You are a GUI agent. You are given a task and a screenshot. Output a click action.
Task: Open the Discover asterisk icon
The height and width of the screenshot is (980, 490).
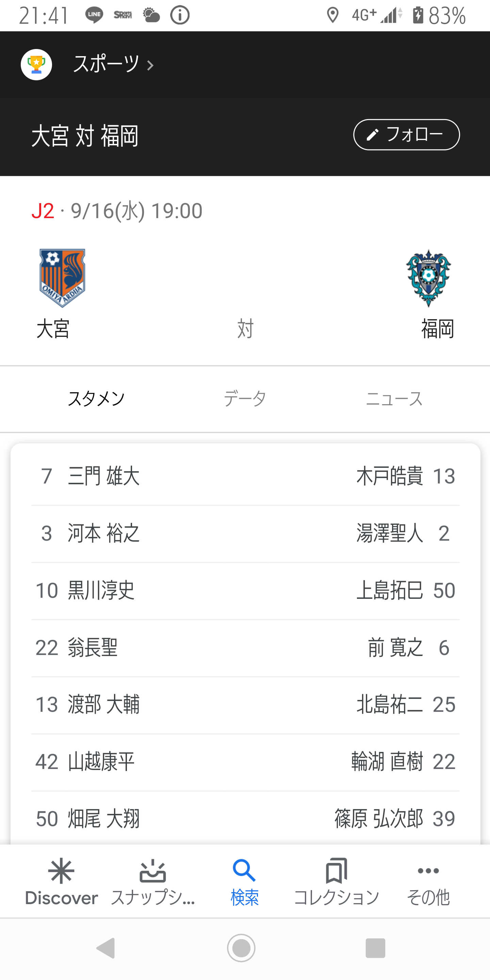point(61,871)
